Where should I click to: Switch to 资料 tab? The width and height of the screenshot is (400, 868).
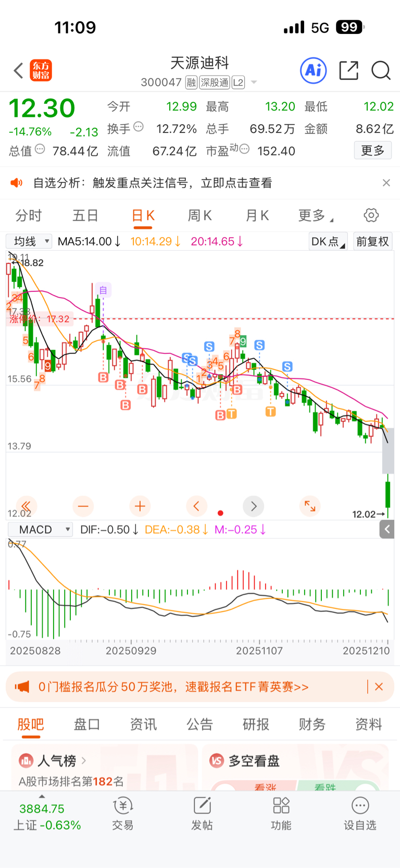(368, 724)
